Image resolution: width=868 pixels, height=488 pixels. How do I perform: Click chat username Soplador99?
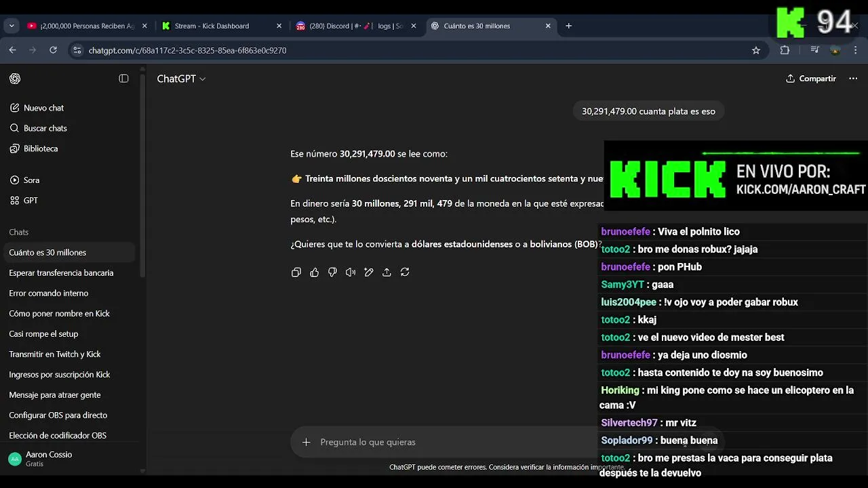(627, 441)
